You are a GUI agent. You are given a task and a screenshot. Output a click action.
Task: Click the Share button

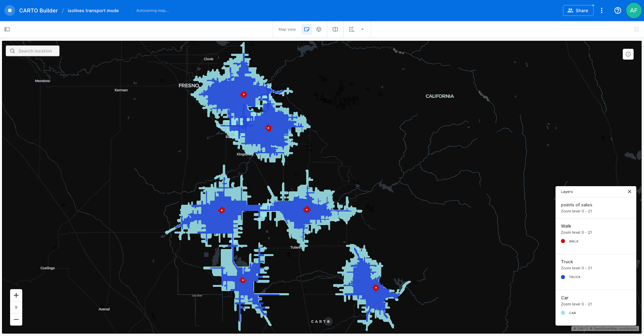(578, 10)
